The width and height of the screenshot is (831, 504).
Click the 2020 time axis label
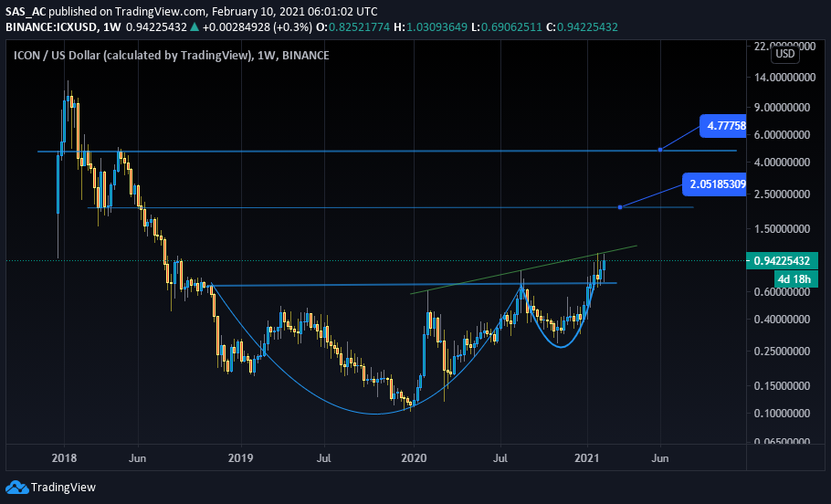(x=414, y=457)
